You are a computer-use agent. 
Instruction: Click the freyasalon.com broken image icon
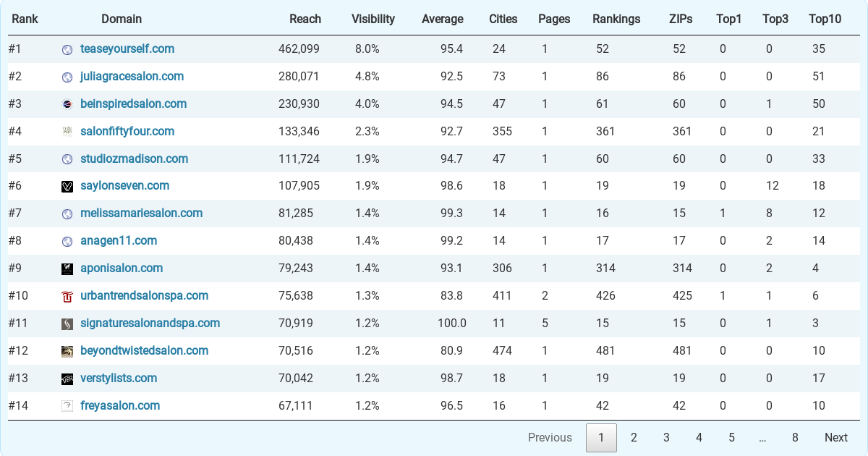[67, 406]
